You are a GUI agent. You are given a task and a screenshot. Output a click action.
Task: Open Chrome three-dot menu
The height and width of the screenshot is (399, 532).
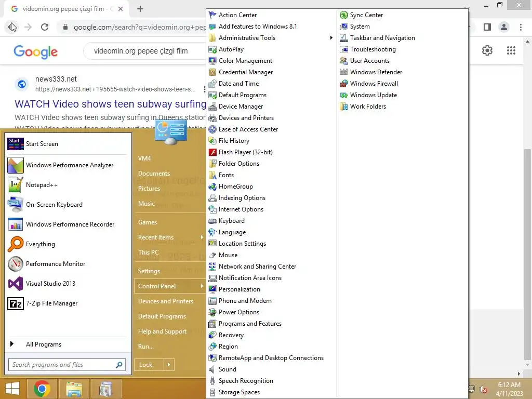point(521,27)
